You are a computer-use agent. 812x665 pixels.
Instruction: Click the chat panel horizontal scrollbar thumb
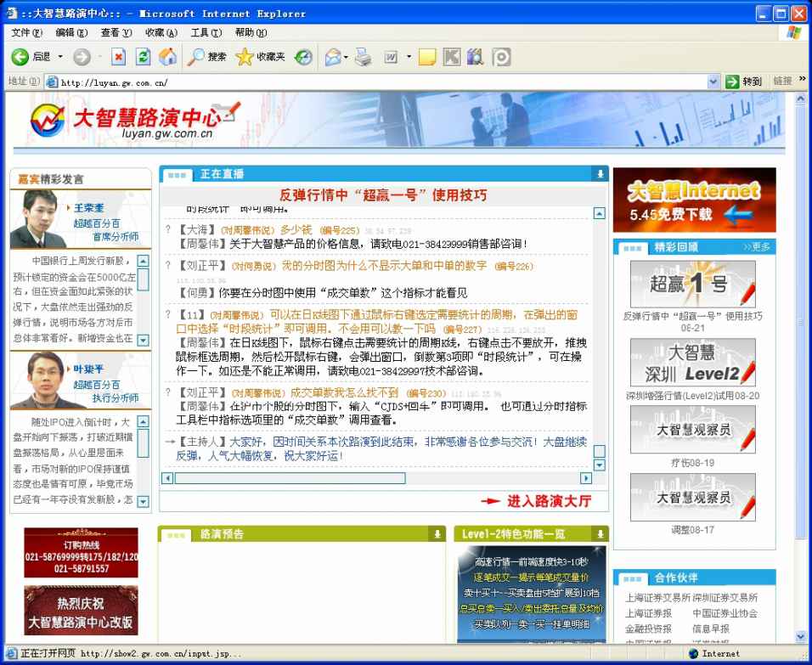point(290,478)
